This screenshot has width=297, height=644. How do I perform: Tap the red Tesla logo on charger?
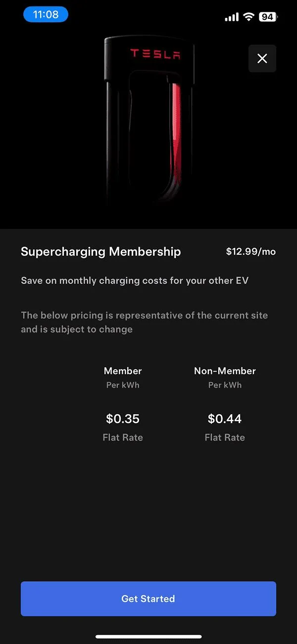pyautogui.click(x=155, y=54)
